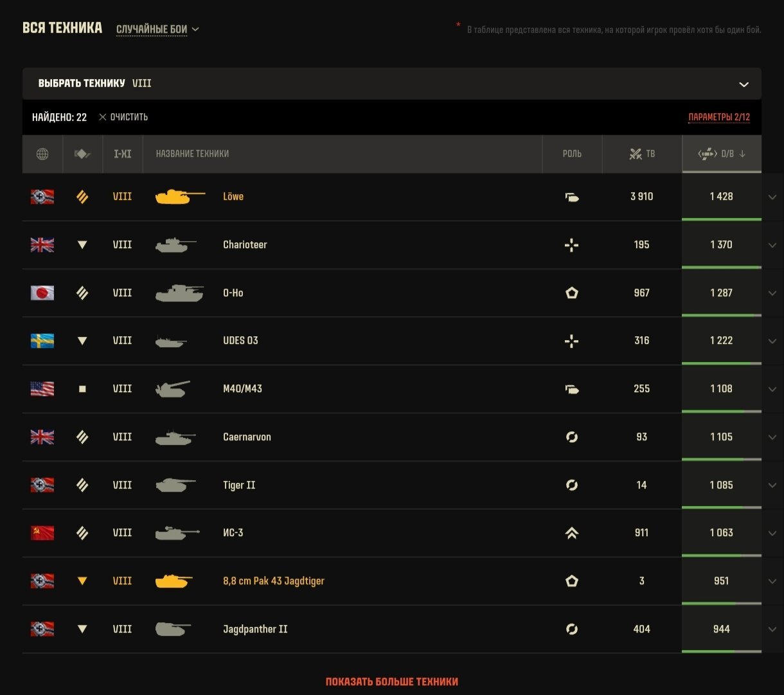Toggle D/B column sort order
The height and width of the screenshot is (695, 784).
pyautogui.click(x=722, y=154)
